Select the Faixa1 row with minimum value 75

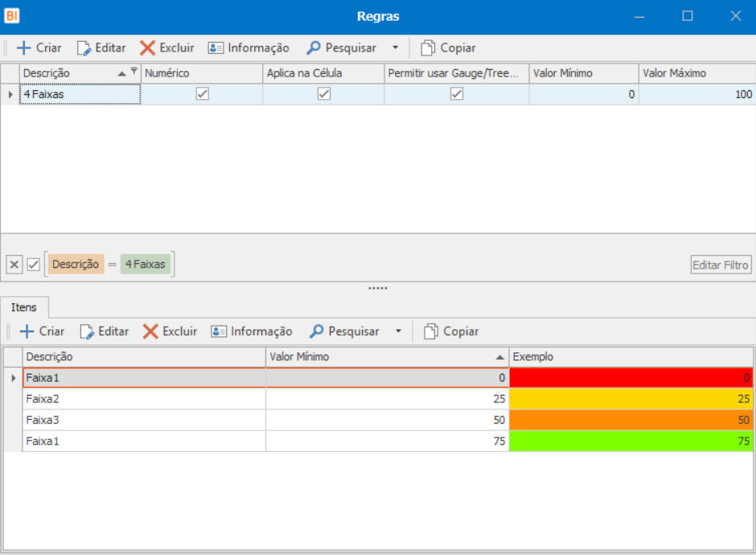point(388,442)
